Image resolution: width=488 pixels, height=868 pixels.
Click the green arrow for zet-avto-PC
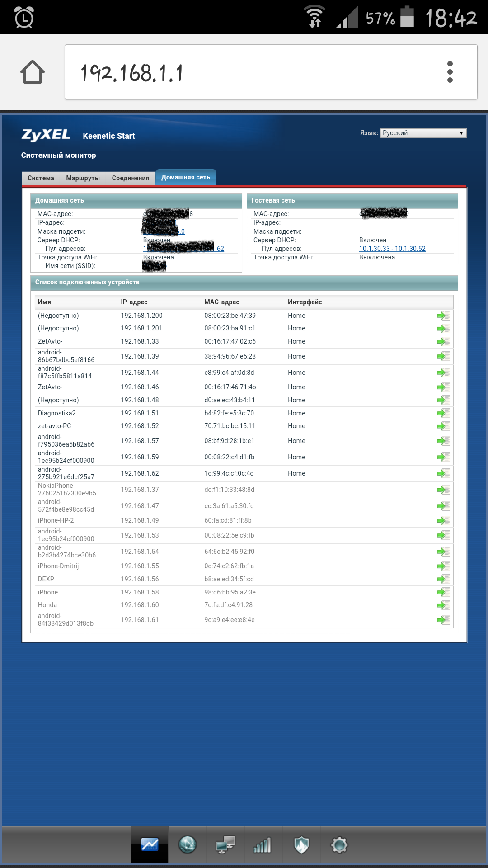coord(443,426)
